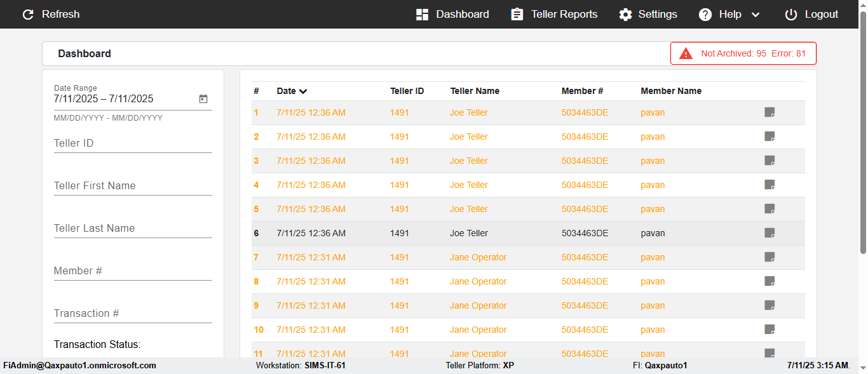Screen dimensions: 868x374
Task: Click the page vertical scrollbar
Action: [863, 140]
